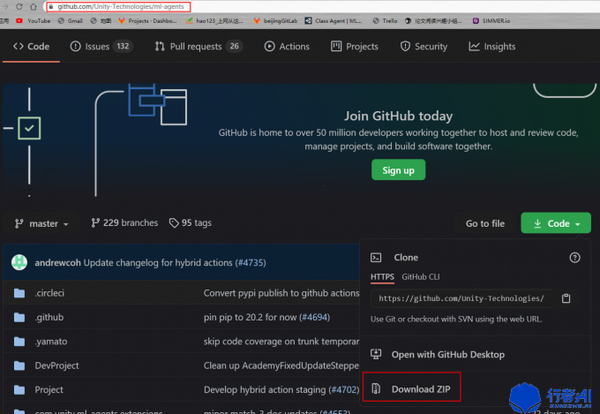Click the branches icon beside 229 branches
The height and width of the screenshot is (414, 600).
coord(95,223)
